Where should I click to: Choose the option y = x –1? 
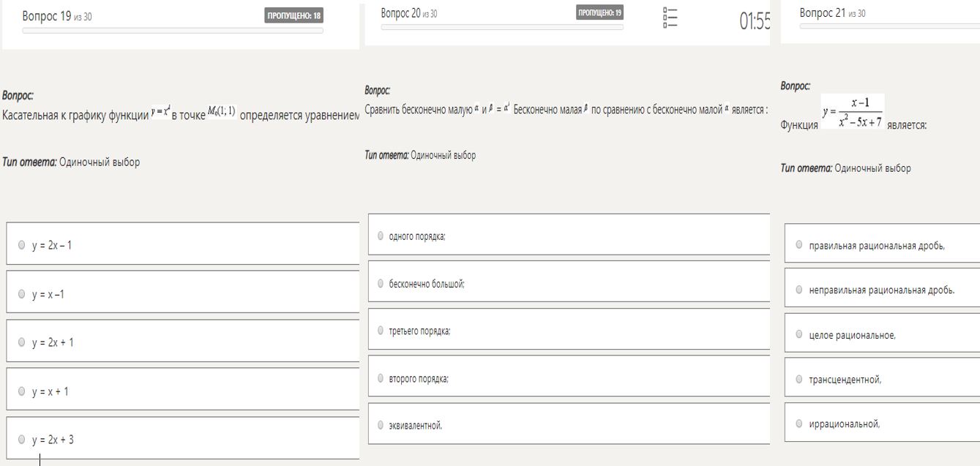23,294
